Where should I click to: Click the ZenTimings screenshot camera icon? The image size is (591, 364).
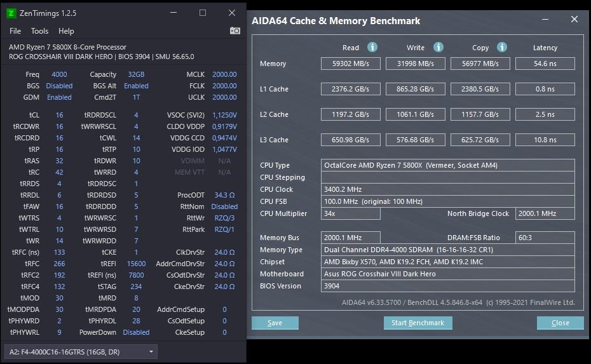(x=235, y=30)
